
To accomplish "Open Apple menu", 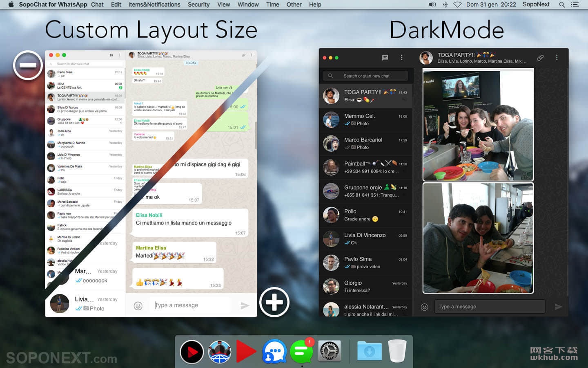I will click(11, 4).
